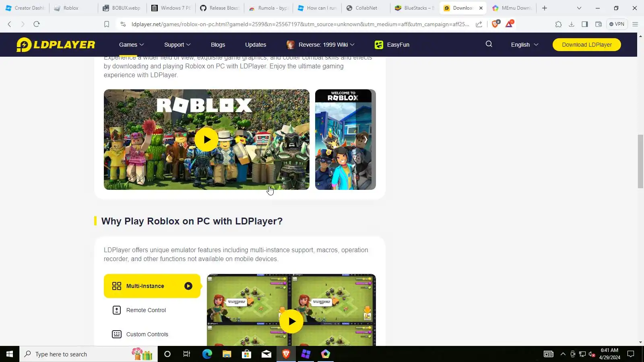This screenshot has height=362, width=644.
Task: Open browser downloads icon
Action: [572, 24]
